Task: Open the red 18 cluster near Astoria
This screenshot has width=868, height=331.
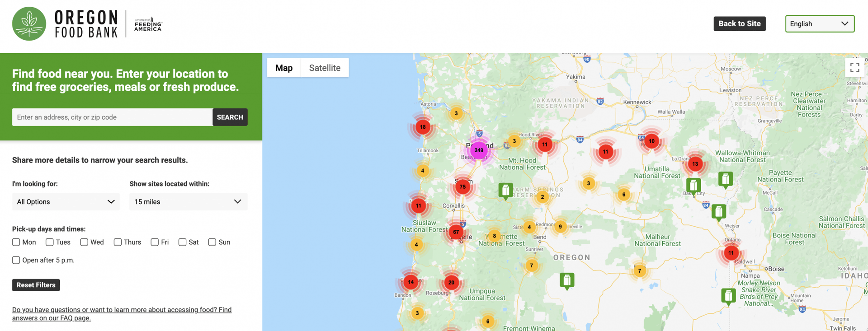Action: 423,127
